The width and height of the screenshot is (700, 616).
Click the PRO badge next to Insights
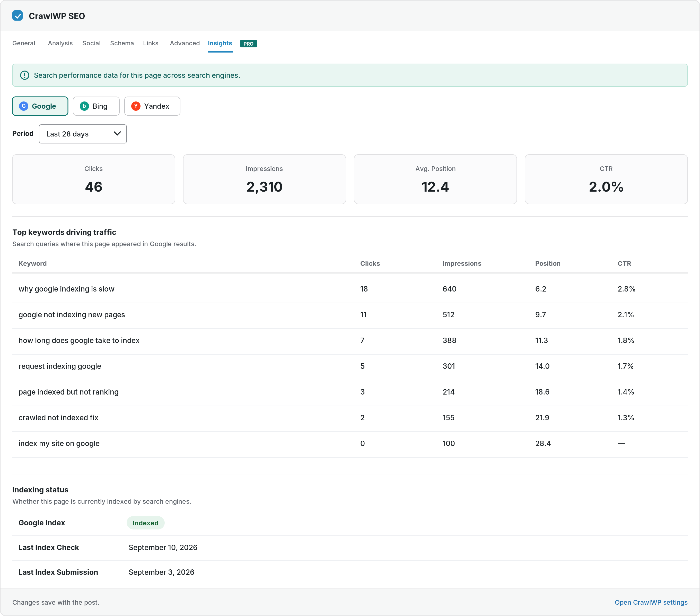click(248, 44)
